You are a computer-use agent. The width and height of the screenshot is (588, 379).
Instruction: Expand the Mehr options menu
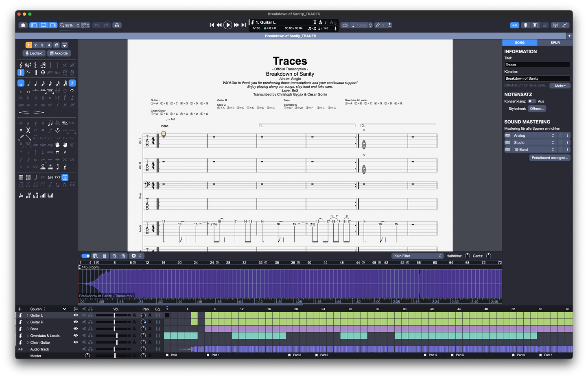pos(560,86)
